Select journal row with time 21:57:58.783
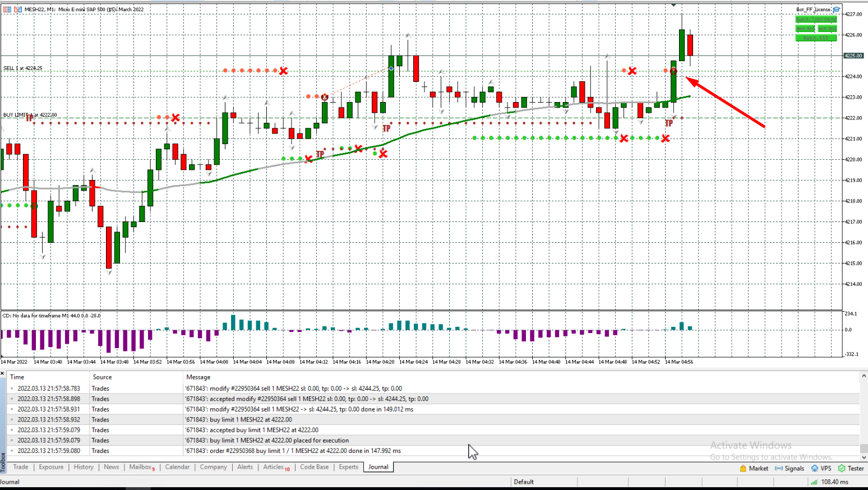This screenshot has height=490, width=868. coord(432,389)
